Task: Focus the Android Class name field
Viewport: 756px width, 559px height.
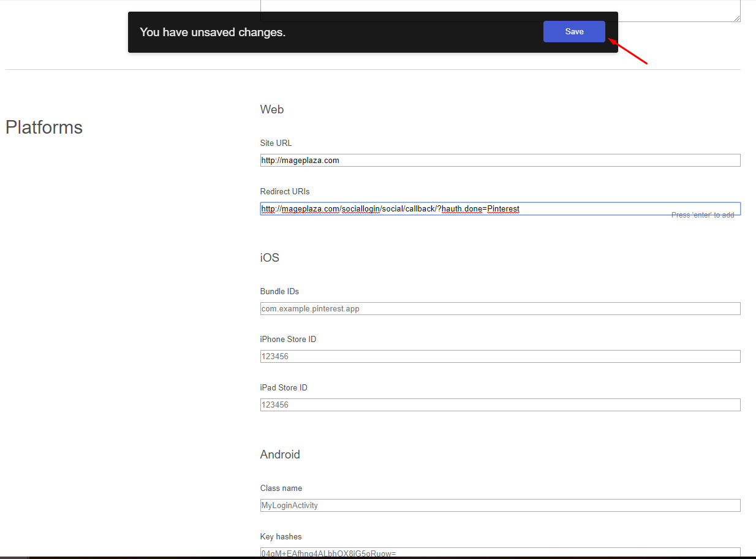Action: click(500, 506)
